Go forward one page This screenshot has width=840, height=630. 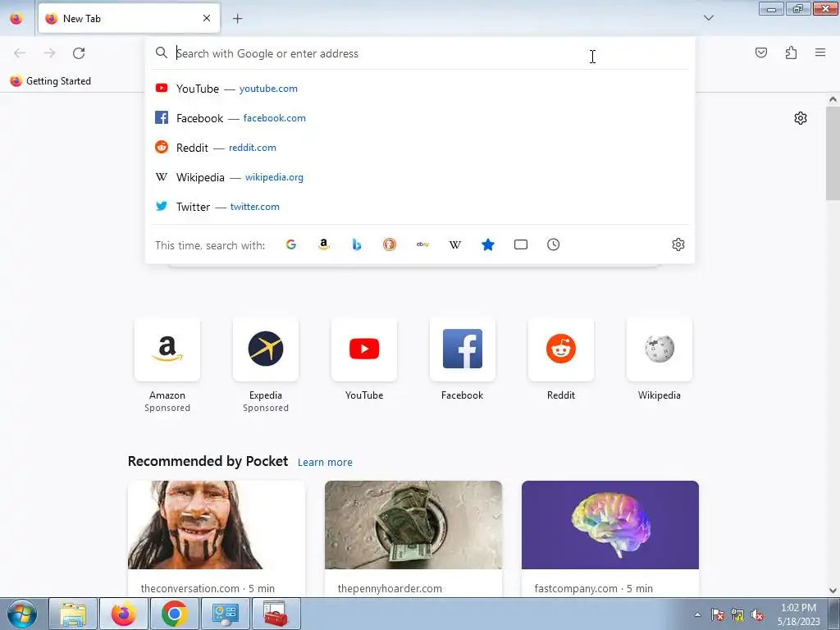49,53
